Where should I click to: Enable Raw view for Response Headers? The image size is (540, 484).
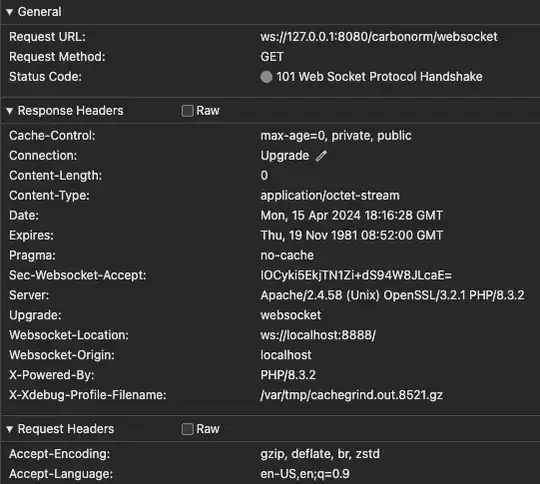click(x=187, y=111)
